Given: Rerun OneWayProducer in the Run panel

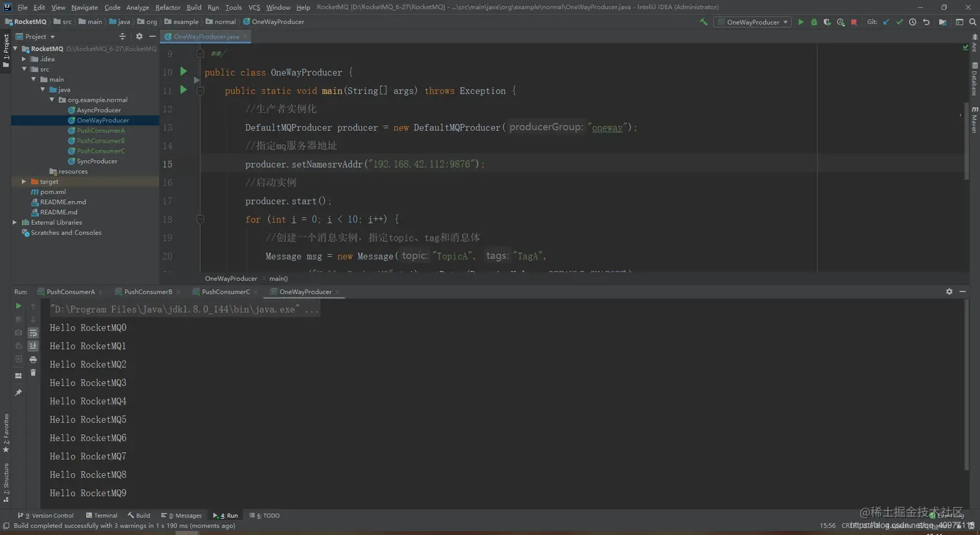Looking at the screenshot, I should 18,306.
